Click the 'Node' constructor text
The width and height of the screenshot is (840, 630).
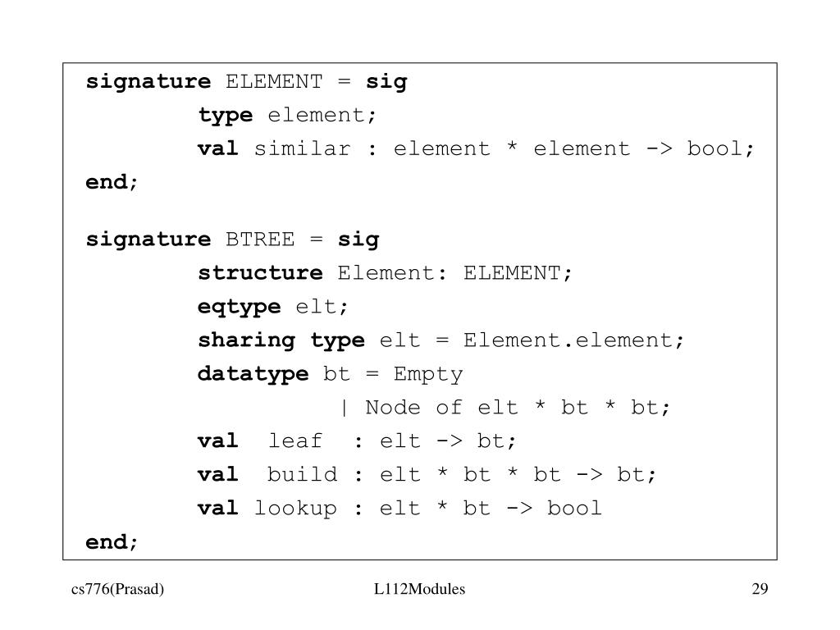tap(393, 408)
